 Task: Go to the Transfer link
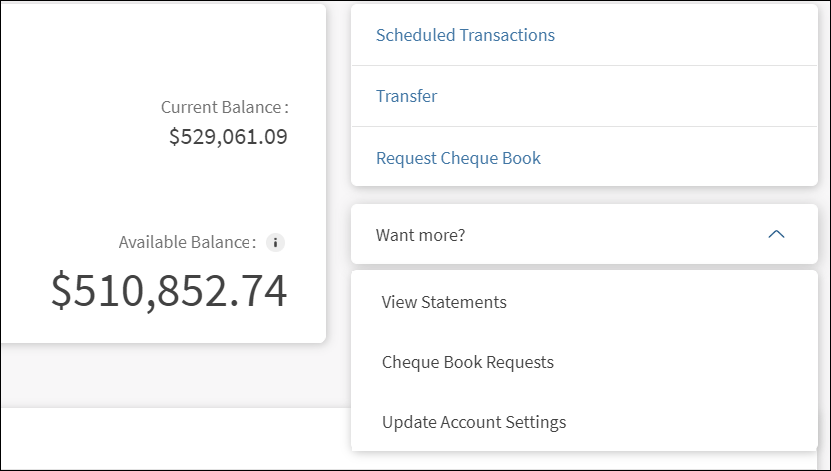pyautogui.click(x=406, y=97)
